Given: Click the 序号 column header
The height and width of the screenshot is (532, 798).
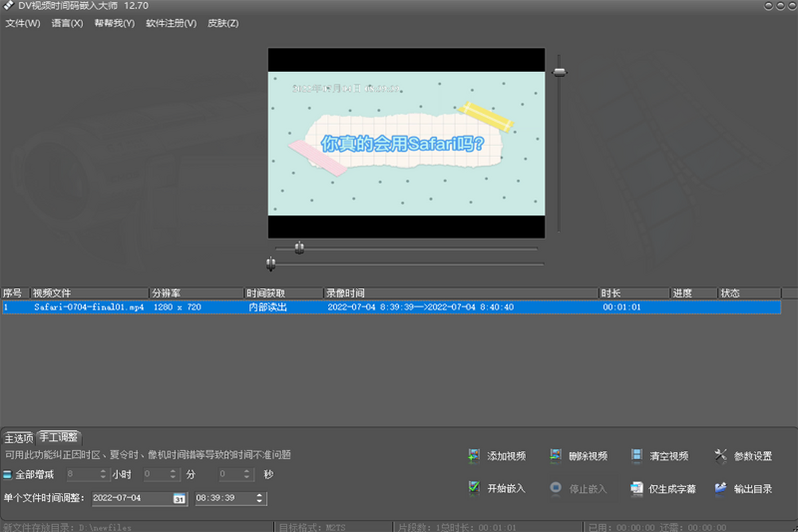Looking at the screenshot, I should (x=16, y=293).
